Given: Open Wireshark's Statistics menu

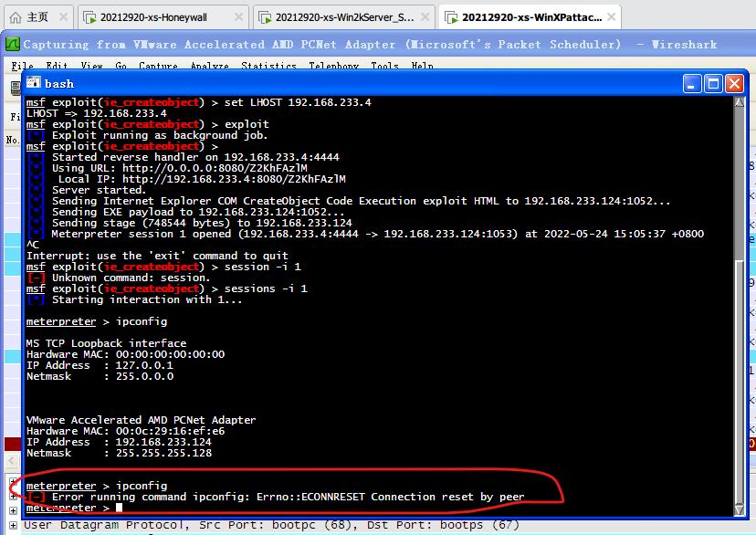Looking at the screenshot, I should [x=268, y=66].
